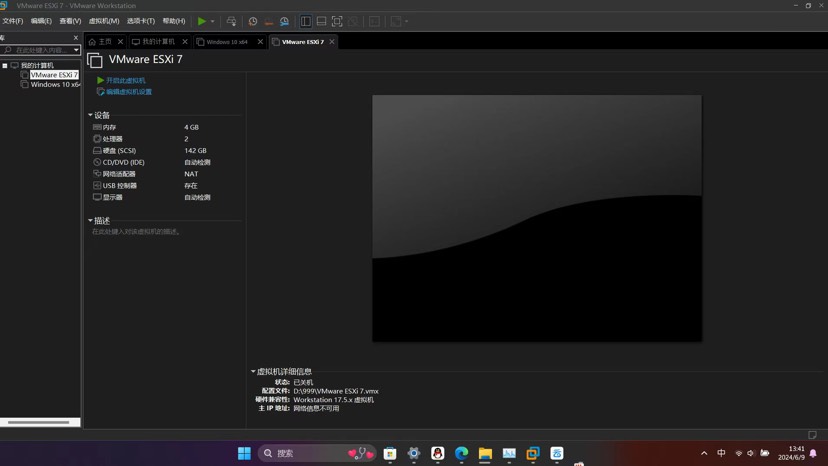
Task: Click the green power-on toolbar button
Action: [201, 21]
